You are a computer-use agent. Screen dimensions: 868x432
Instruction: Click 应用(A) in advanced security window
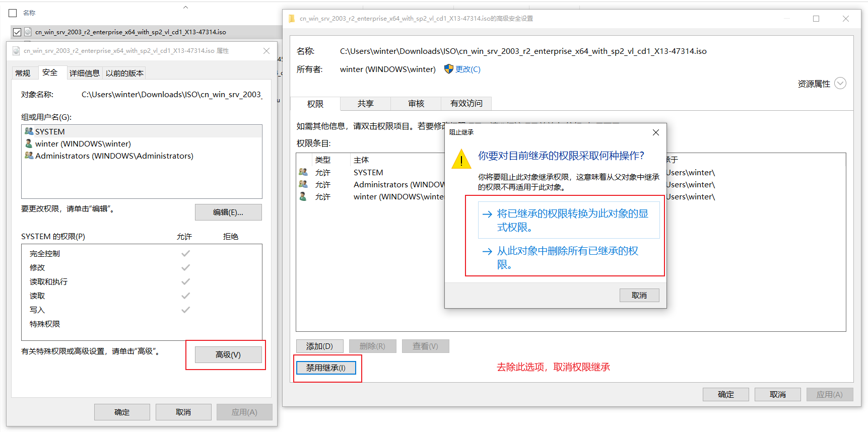pos(830,395)
